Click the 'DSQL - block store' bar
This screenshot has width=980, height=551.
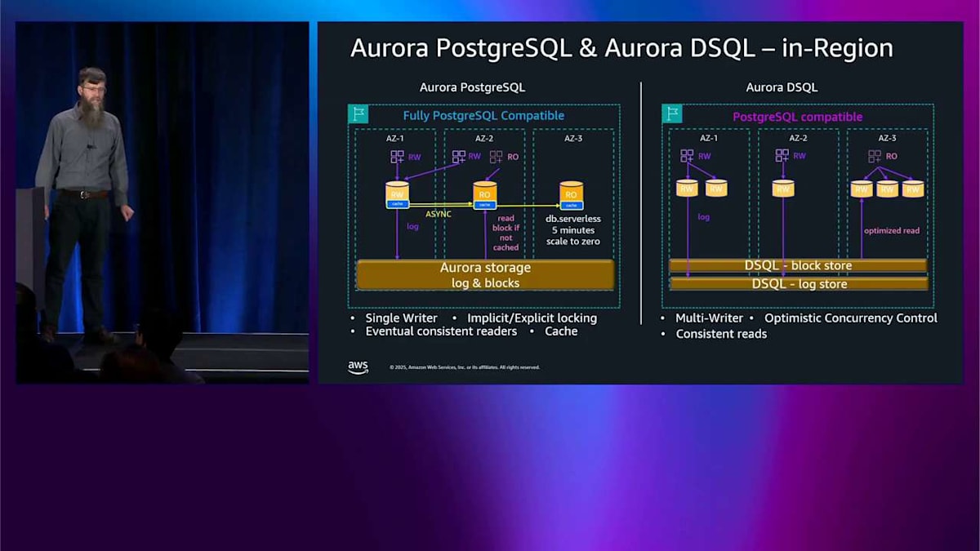point(798,265)
